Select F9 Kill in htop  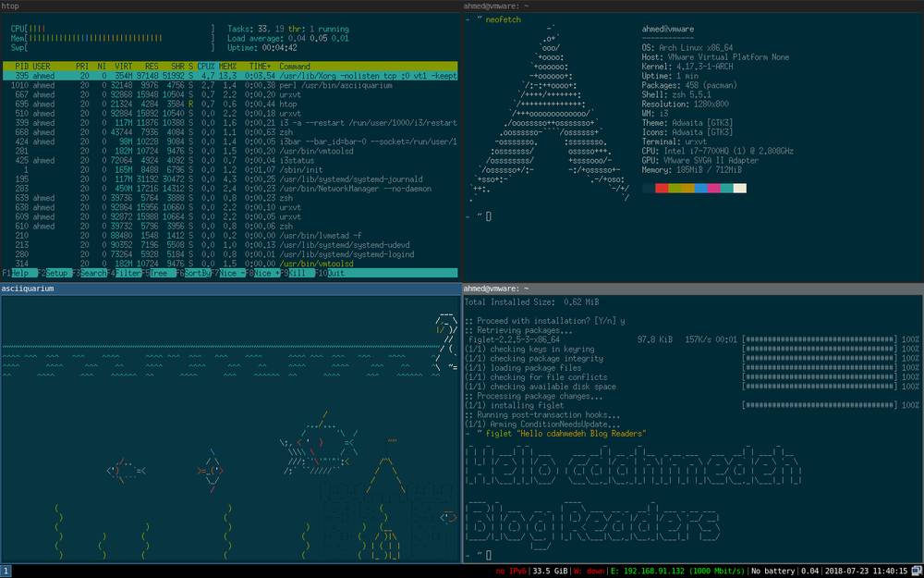(x=298, y=273)
